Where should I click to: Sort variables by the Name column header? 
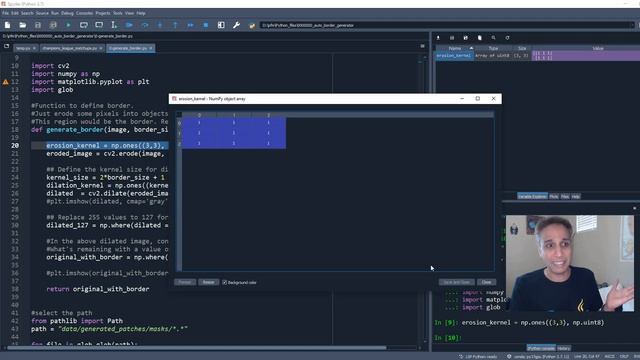pyautogui.click(x=455, y=48)
